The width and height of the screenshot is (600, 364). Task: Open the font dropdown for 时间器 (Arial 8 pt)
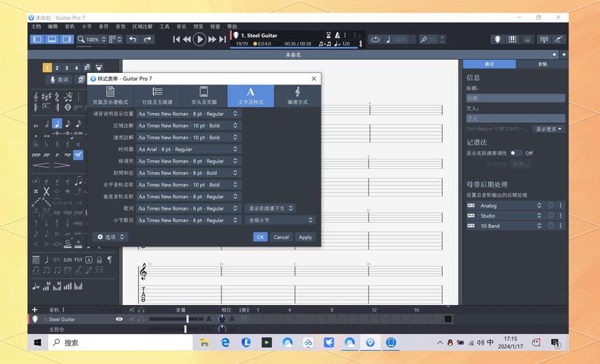click(x=189, y=149)
